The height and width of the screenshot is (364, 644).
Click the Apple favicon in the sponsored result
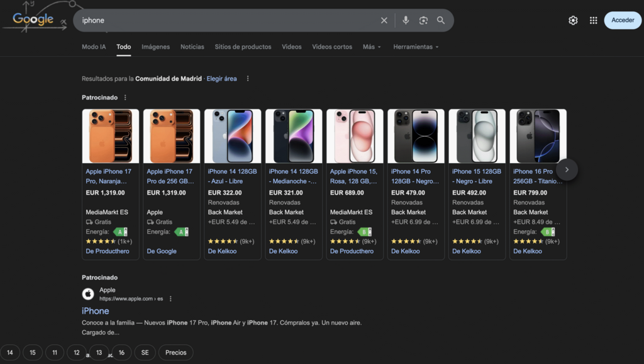click(87, 293)
